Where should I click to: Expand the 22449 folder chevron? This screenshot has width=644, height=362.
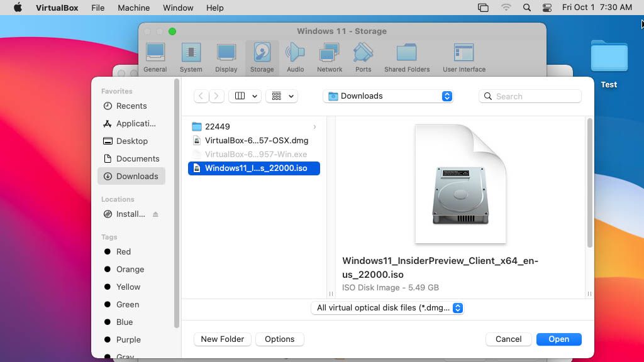[314, 126]
